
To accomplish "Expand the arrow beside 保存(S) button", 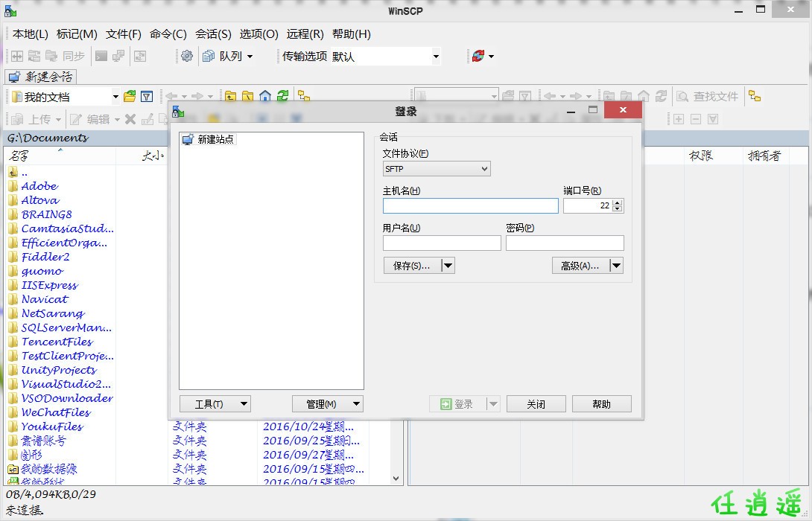I will click(448, 266).
